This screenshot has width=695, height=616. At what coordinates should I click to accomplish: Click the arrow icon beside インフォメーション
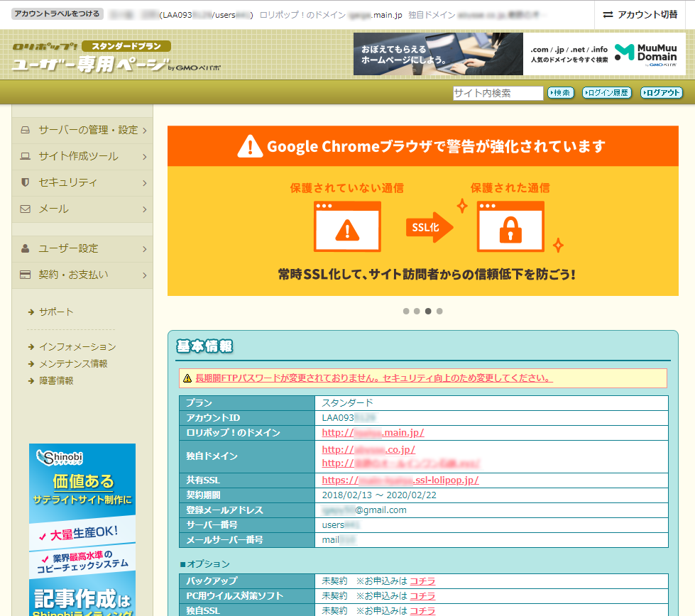31,346
